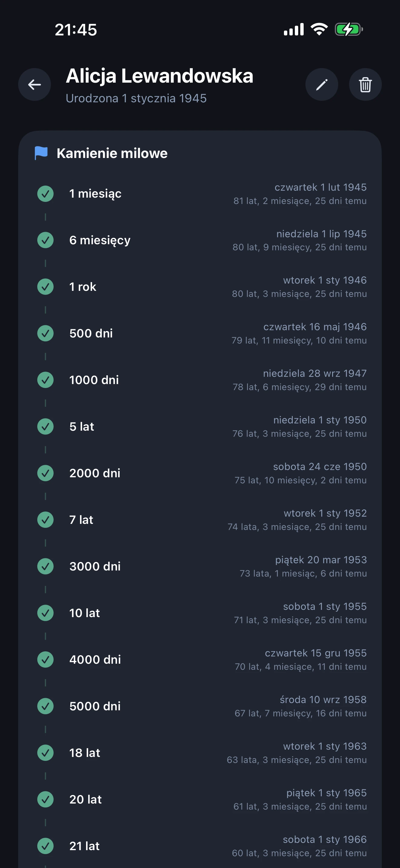The height and width of the screenshot is (868, 400).
Task: Tap the checkmark next to 18 lat
Action: [x=45, y=753]
